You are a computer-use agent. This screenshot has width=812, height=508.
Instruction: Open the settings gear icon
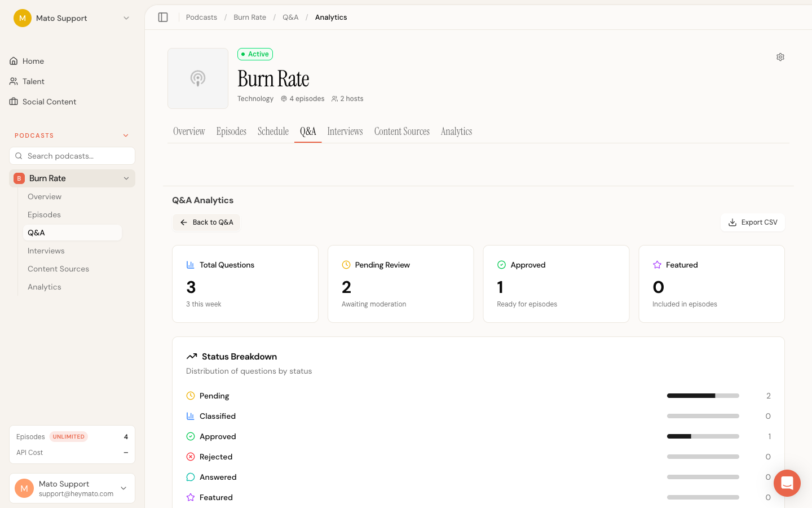(780, 57)
